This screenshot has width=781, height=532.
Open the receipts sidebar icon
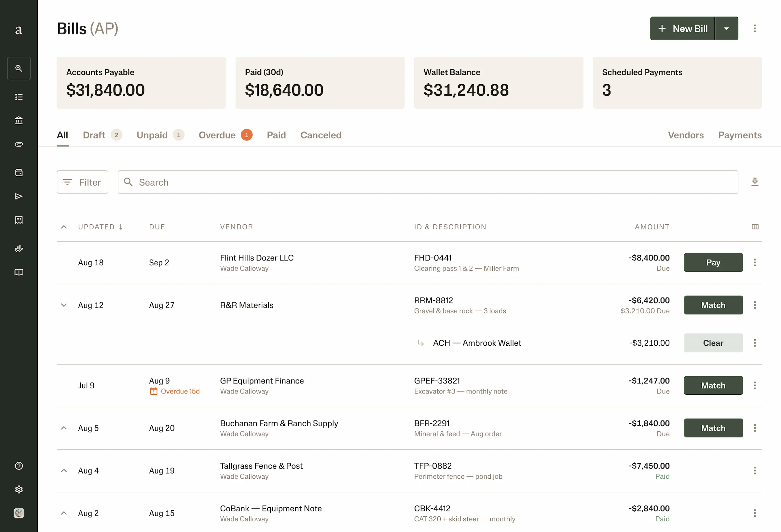pyautogui.click(x=19, y=220)
